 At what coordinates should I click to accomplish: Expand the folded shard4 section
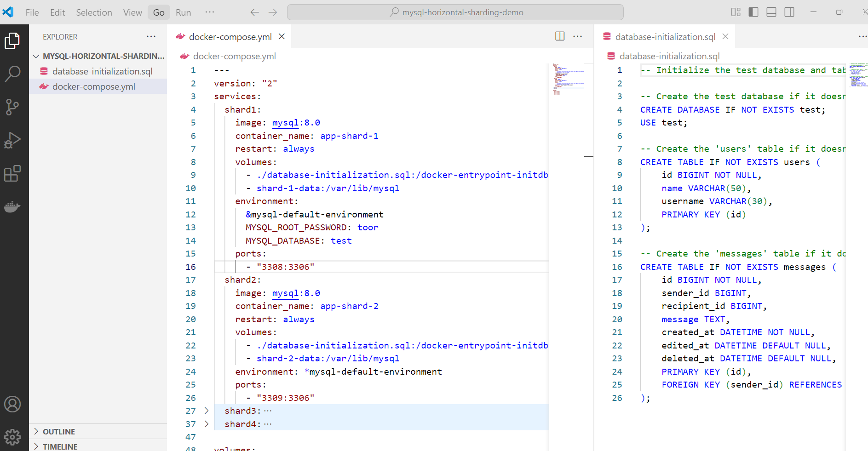pos(207,424)
